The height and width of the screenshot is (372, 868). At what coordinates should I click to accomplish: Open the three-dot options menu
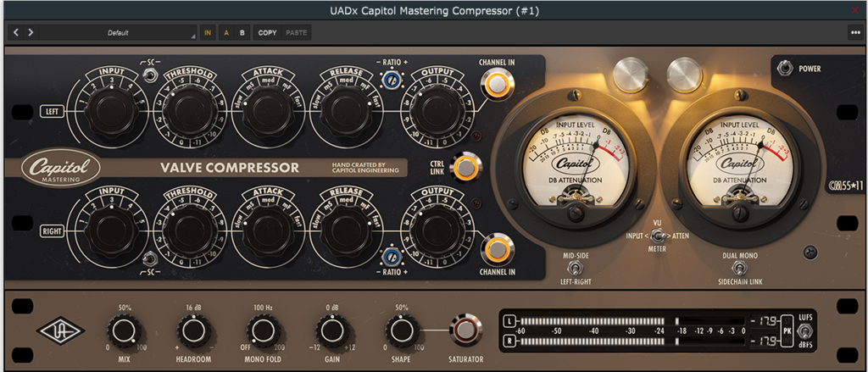point(854,33)
